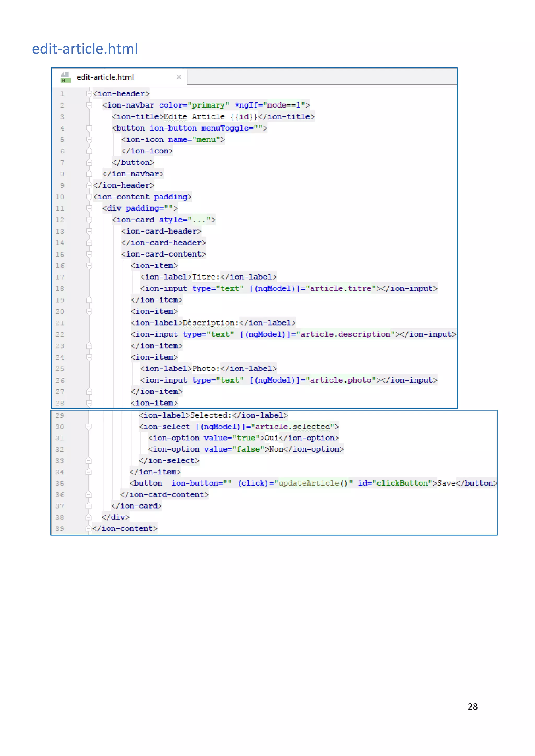
Task: Click the edit-article.html page heading
Action: [x=85, y=49]
